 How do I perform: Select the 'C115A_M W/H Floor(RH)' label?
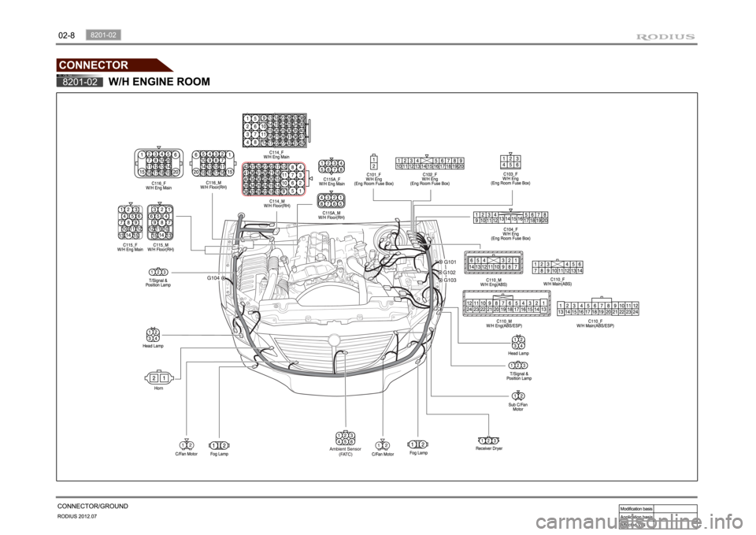point(332,215)
